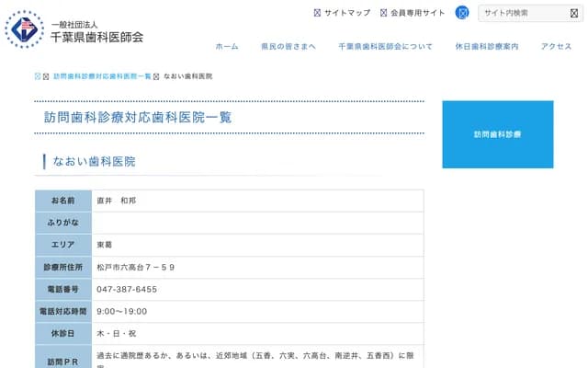The width and height of the screenshot is (588, 368).
Task: Open 県民の皆さまへ menu item
Action: pos(288,46)
